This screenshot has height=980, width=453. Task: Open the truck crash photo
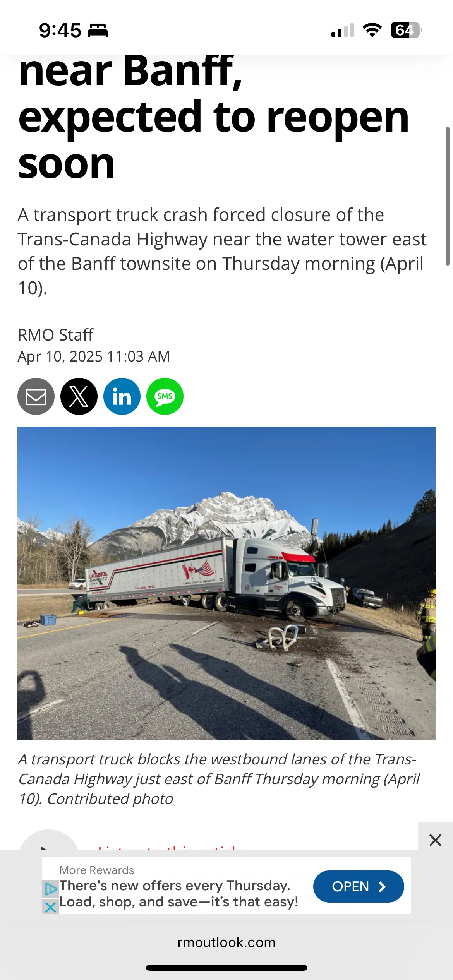(x=226, y=583)
